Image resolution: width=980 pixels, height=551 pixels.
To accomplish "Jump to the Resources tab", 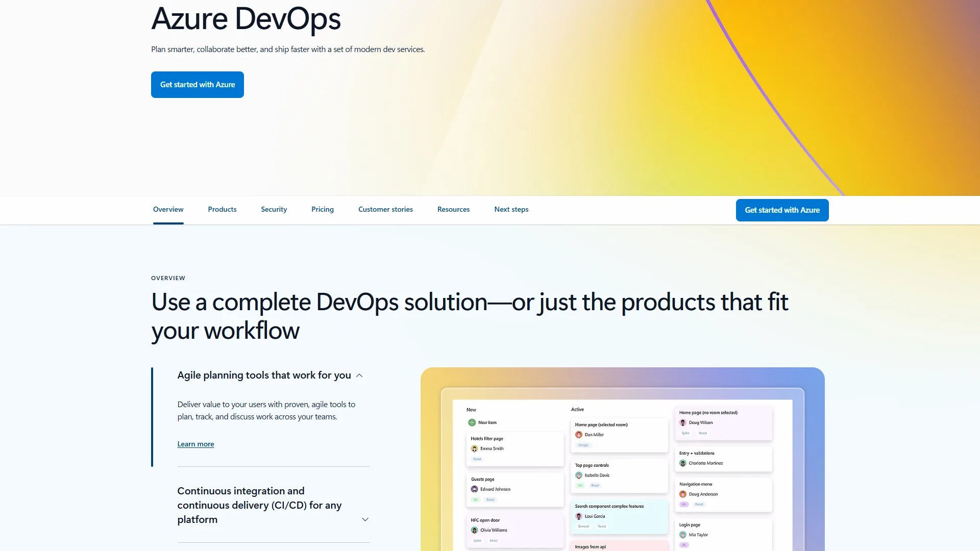I will coord(453,210).
